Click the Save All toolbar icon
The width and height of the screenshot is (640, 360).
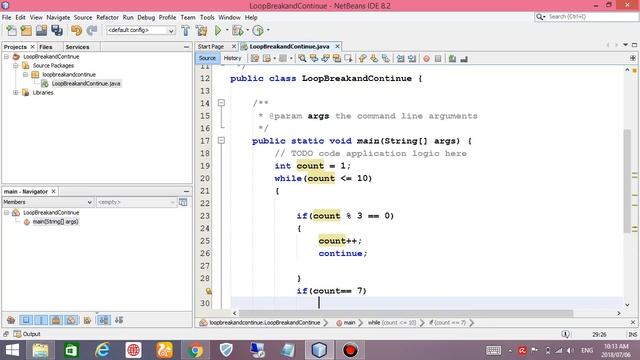(x=57, y=31)
